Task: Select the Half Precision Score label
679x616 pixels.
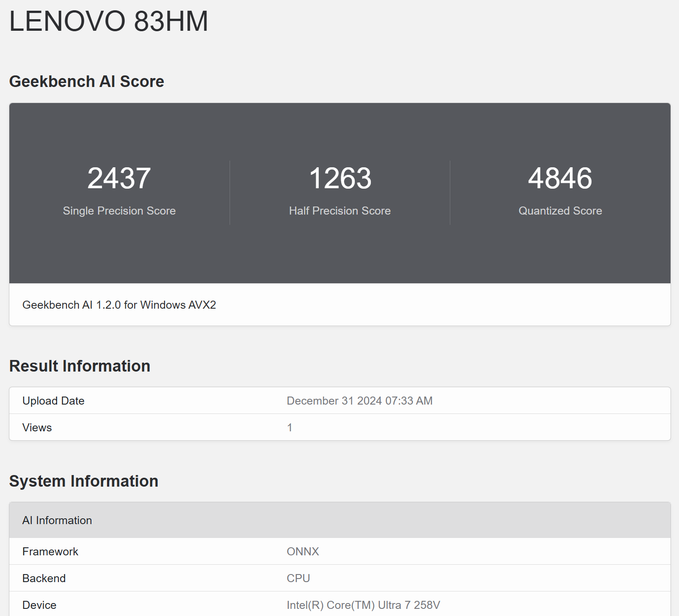Action: [340, 211]
